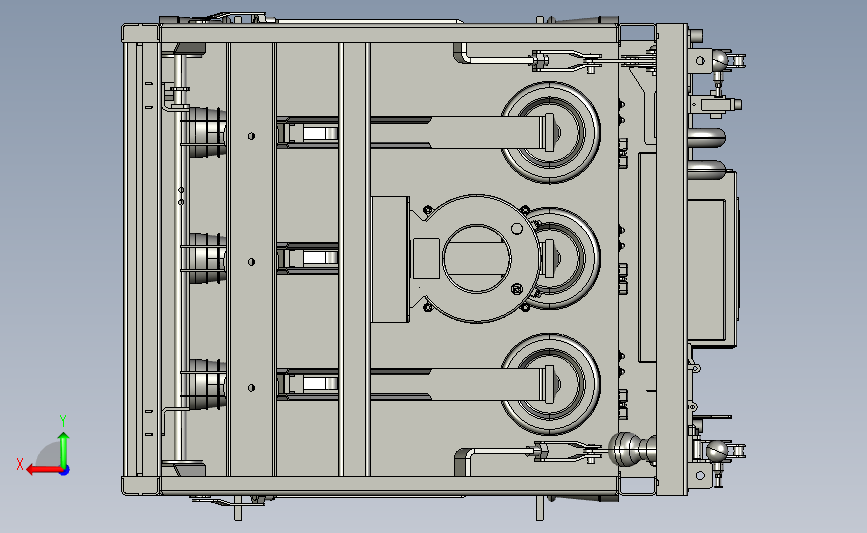867x533 pixels.
Task: Select the "Y" axis label text
Action: [63, 421]
